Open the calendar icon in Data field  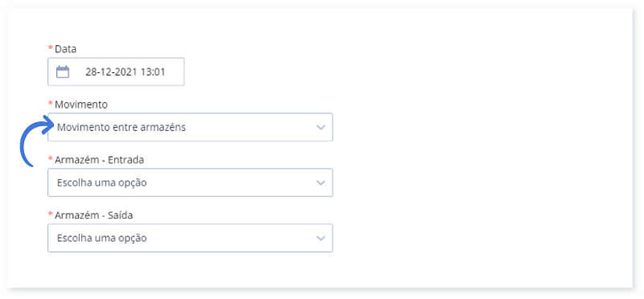click(63, 72)
